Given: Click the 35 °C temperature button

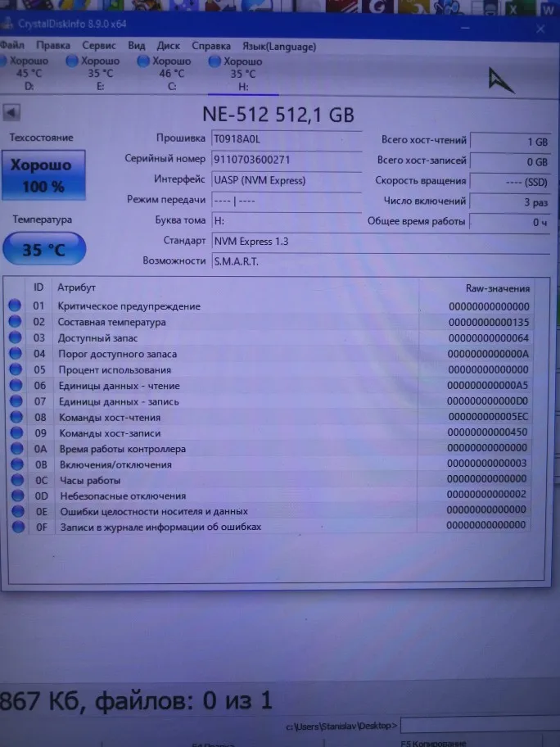Looking at the screenshot, I should pos(44,249).
